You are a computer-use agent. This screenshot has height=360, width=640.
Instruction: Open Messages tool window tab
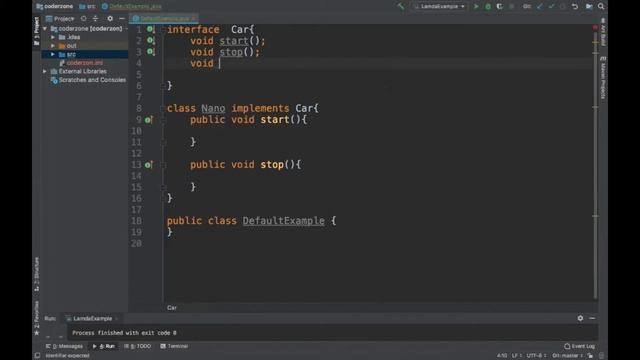(x=64, y=346)
